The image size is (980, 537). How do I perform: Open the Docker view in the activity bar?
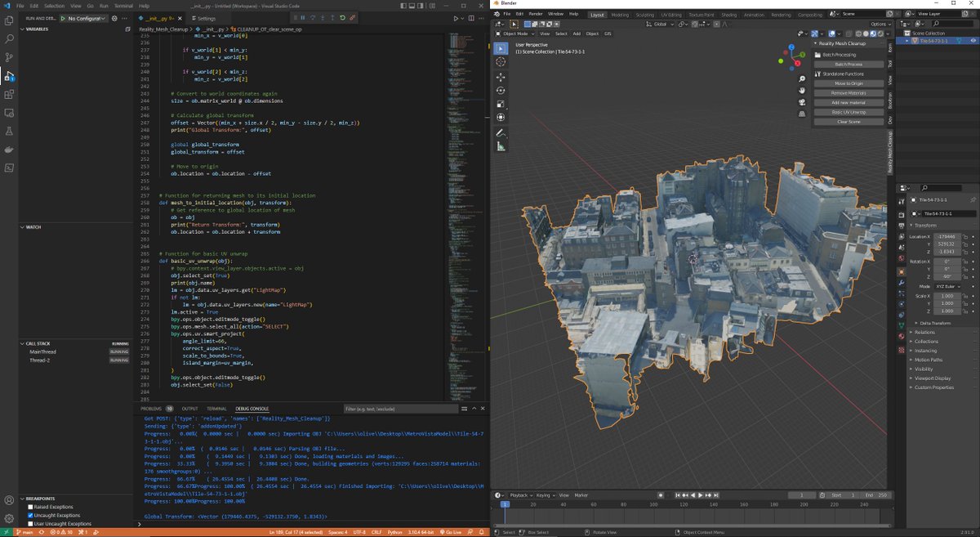point(9,150)
